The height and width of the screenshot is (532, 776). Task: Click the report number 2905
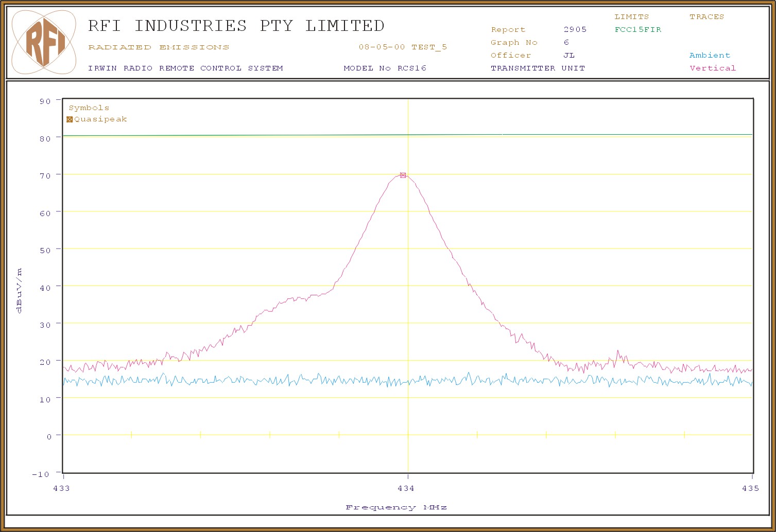click(x=575, y=29)
